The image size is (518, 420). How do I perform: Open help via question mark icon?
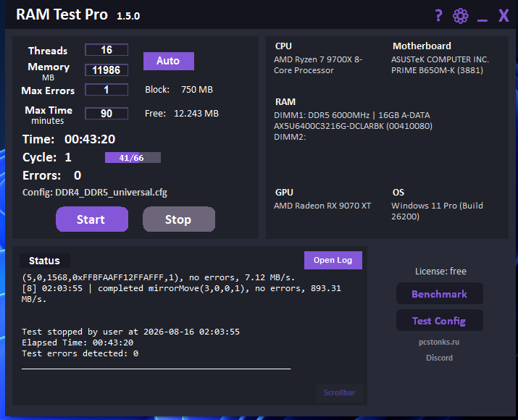(x=438, y=15)
